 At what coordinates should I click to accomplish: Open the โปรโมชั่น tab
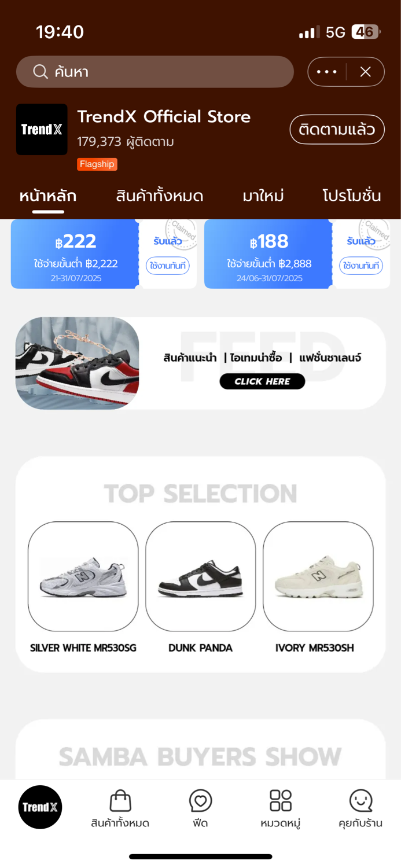(x=352, y=196)
